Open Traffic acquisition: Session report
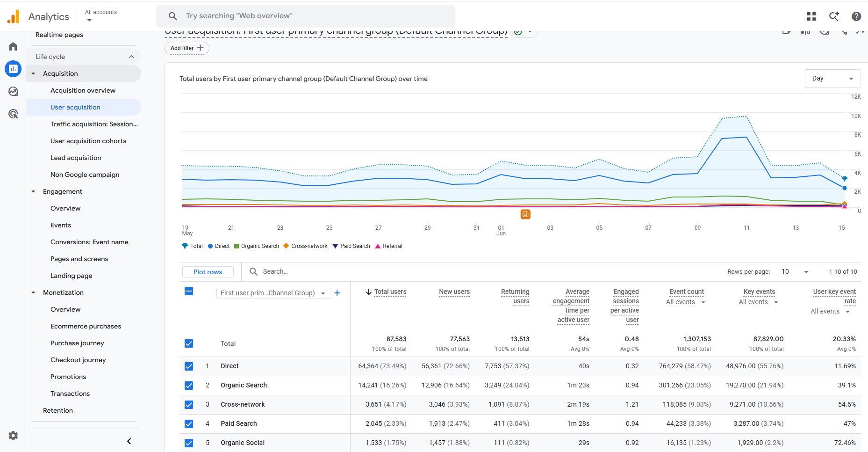Viewport: 868px width, 452px height. click(94, 124)
